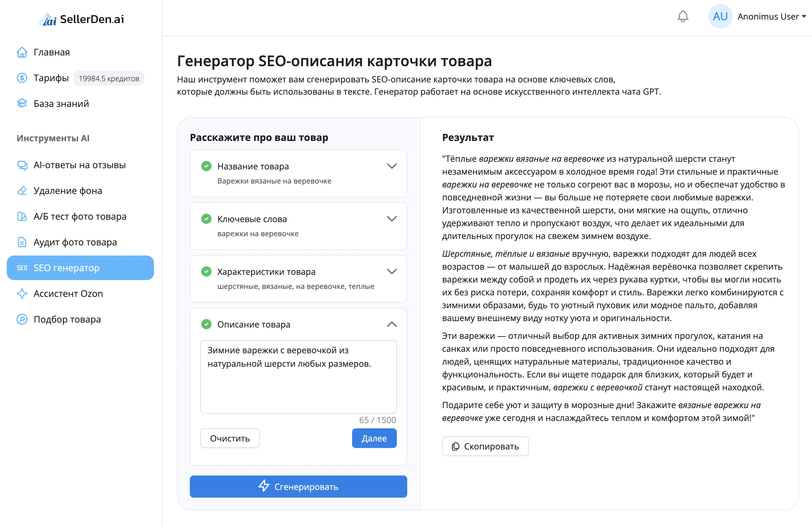The image size is (812, 527).
Task: Expand Название товара section chevron
Action: (x=392, y=166)
